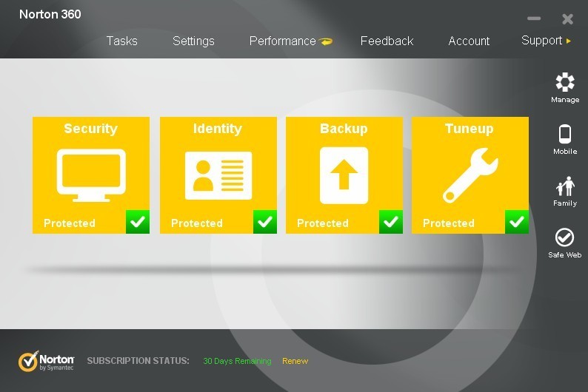Open the Tasks menu
Image resolution: width=588 pixels, height=392 pixels.
coord(122,41)
